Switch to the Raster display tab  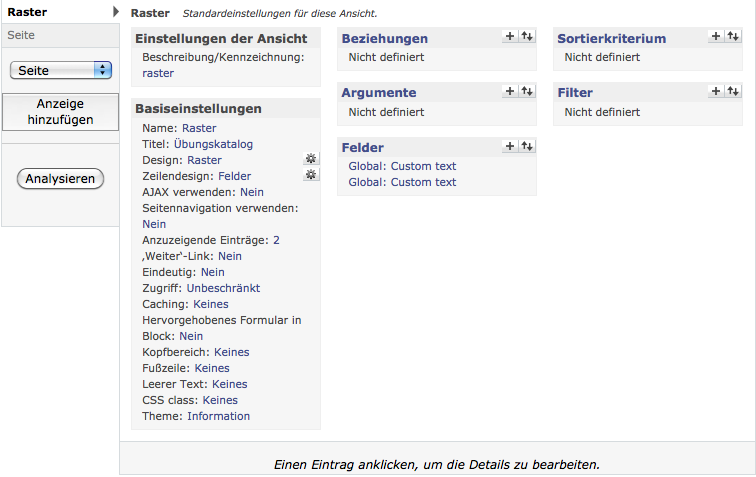(28, 12)
